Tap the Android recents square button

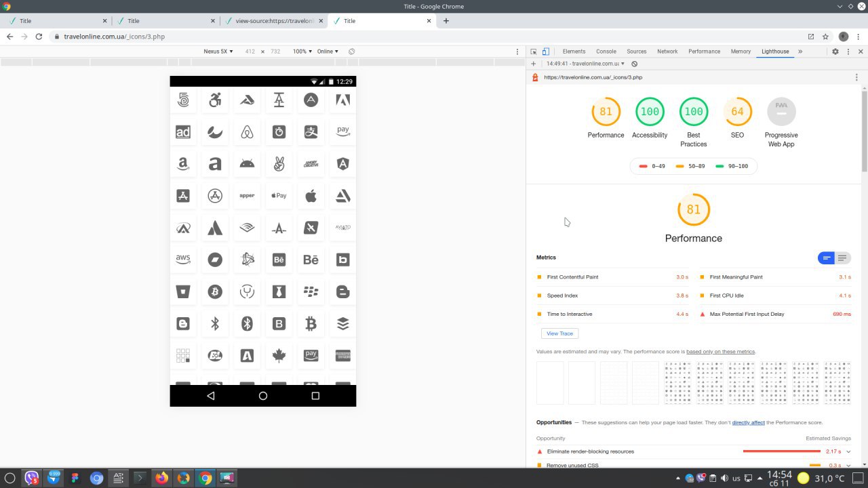pyautogui.click(x=315, y=396)
